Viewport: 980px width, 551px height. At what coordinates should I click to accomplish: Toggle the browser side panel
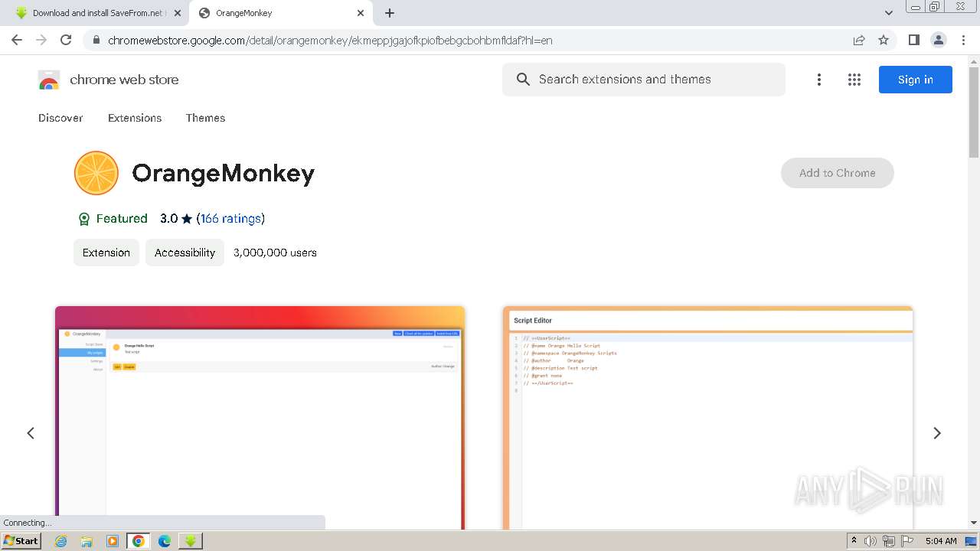click(913, 40)
